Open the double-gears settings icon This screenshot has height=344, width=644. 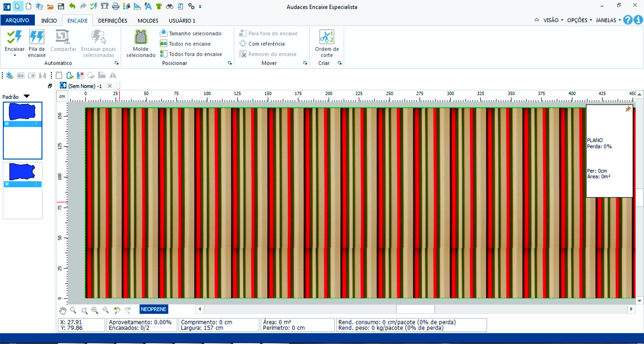pos(191,6)
